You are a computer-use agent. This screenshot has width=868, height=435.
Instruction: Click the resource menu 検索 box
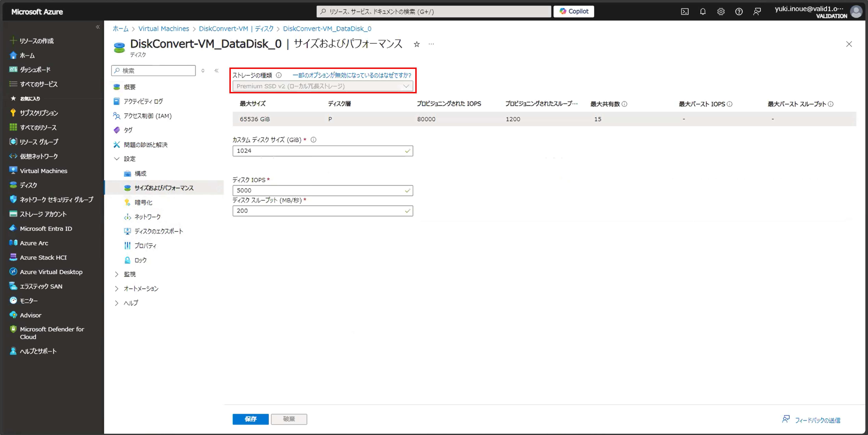[x=154, y=70]
